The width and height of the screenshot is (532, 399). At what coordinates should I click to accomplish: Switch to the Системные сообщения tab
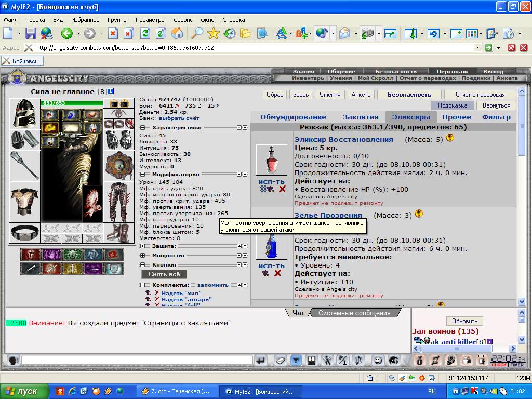click(x=354, y=313)
